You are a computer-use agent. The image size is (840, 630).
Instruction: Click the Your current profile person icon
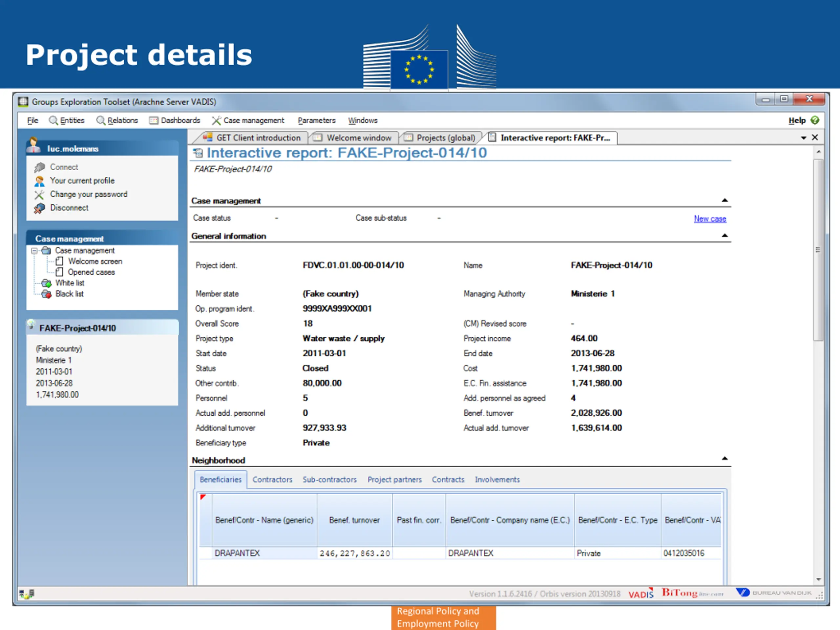39,181
